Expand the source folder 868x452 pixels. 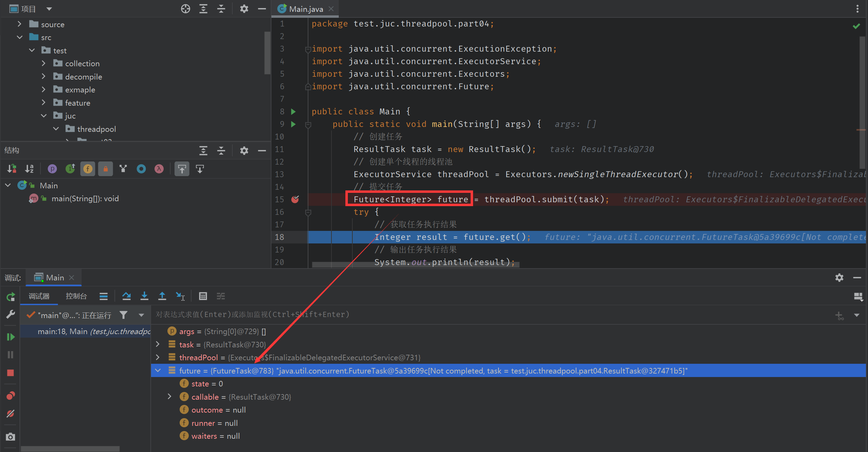point(20,24)
